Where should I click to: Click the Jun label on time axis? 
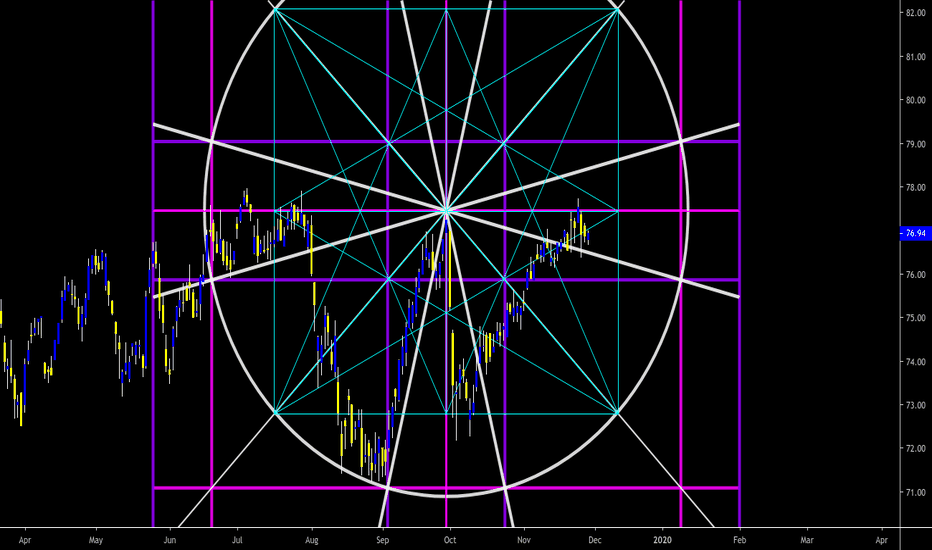click(170, 540)
